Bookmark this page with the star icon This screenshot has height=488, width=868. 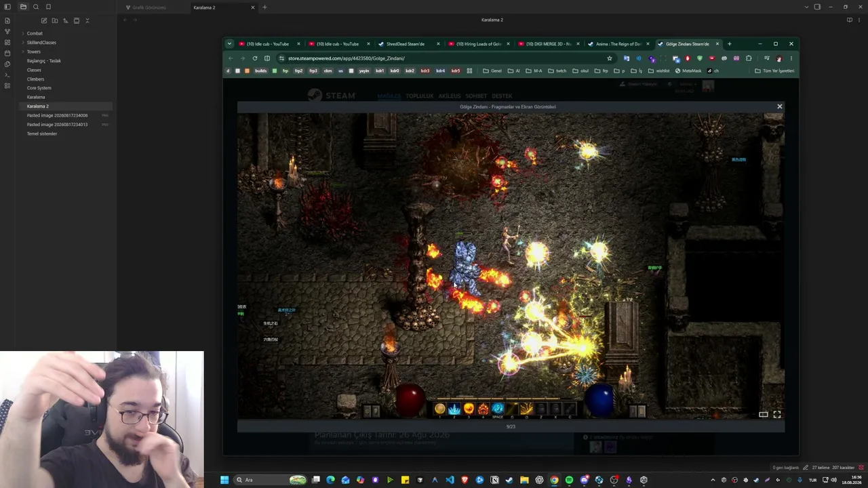(610, 58)
